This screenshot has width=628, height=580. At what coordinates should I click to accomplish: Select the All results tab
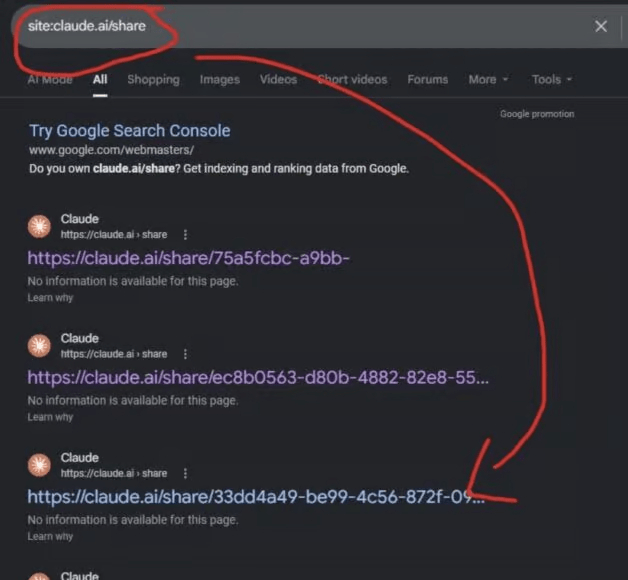coord(100,79)
